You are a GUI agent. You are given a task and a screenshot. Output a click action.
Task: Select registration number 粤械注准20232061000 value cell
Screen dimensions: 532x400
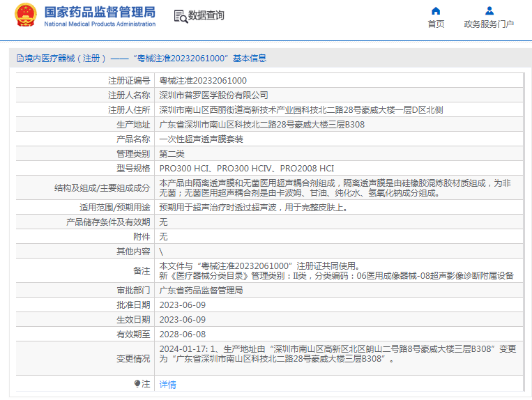tap(203, 81)
